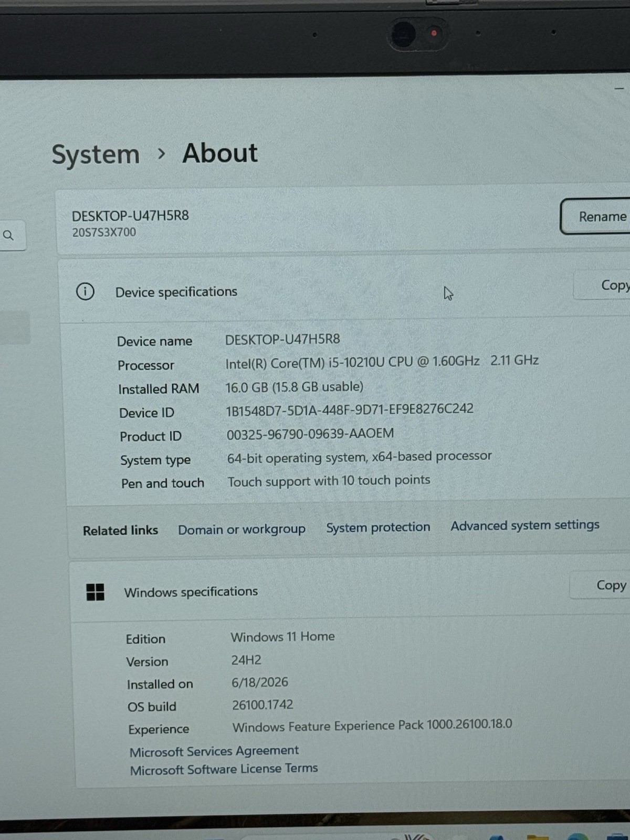
Task: Click the OS build label
Action: click(152, 707)
